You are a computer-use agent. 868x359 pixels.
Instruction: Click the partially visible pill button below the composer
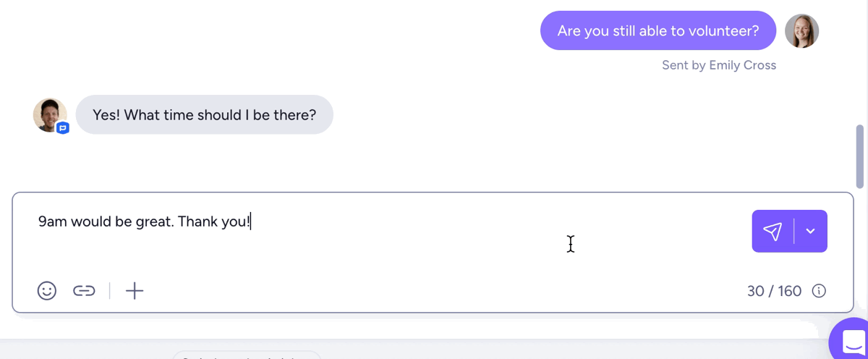click(x=246, y=355)
